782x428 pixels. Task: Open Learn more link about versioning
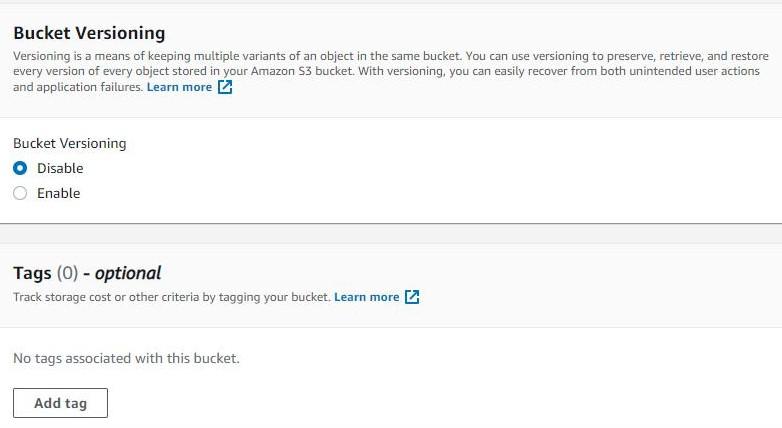click(179, 87)
